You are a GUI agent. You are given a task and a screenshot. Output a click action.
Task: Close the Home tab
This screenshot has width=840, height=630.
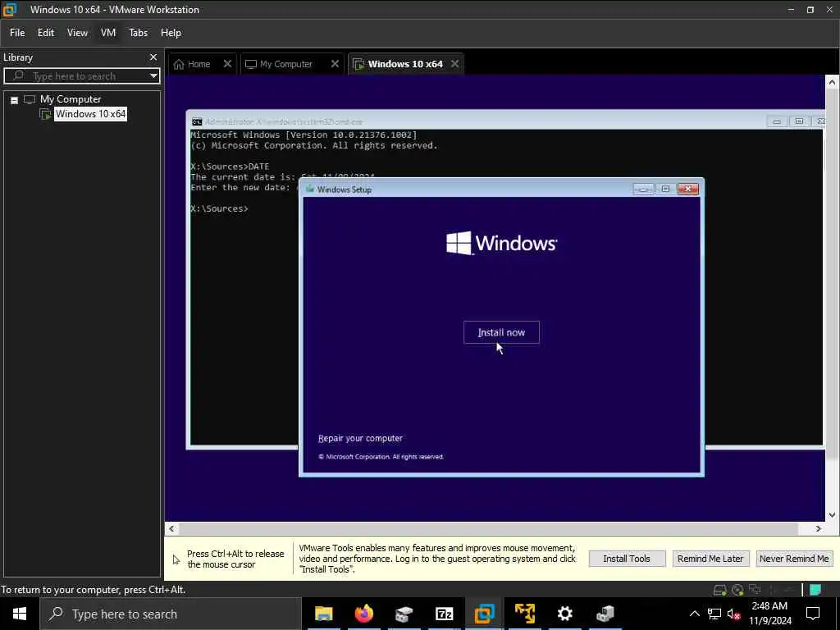point(227,64)
